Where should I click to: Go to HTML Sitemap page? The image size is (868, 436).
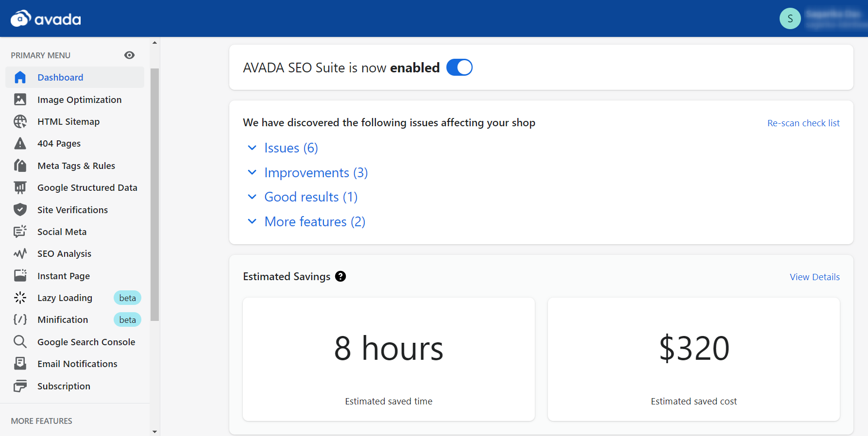point(75,121)
